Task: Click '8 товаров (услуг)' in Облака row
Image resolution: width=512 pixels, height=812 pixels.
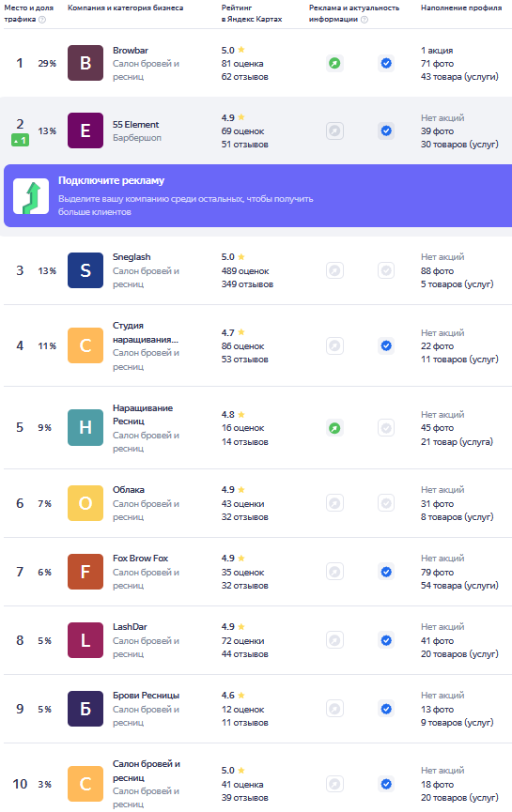Action: [458, 517]
